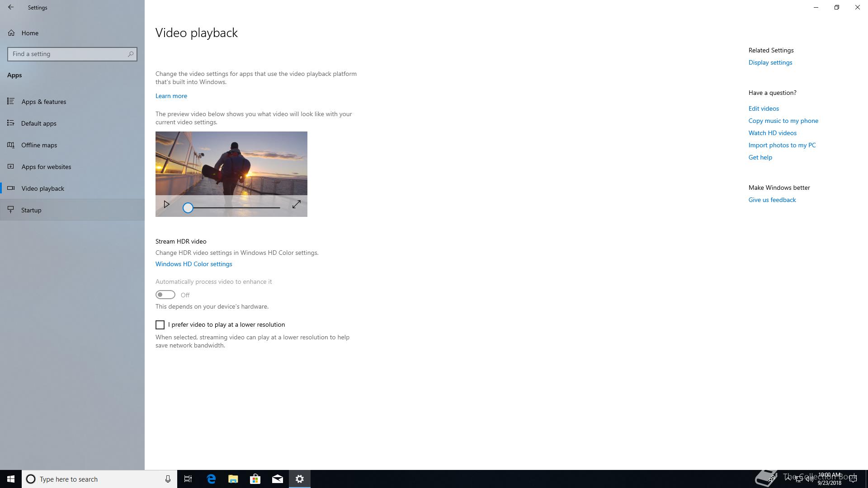868x488 pixels.
Task: Play the preview video
Action: click(166, 205)
